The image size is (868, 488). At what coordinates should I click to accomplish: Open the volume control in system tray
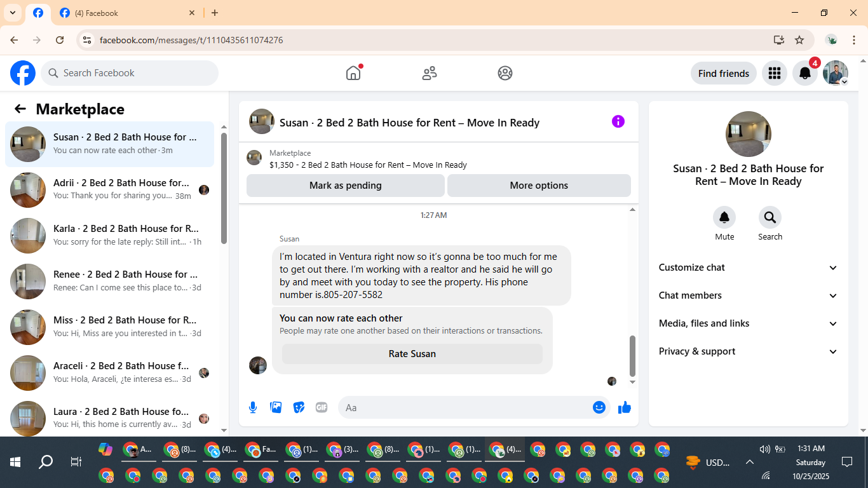[x=764, y=449]
